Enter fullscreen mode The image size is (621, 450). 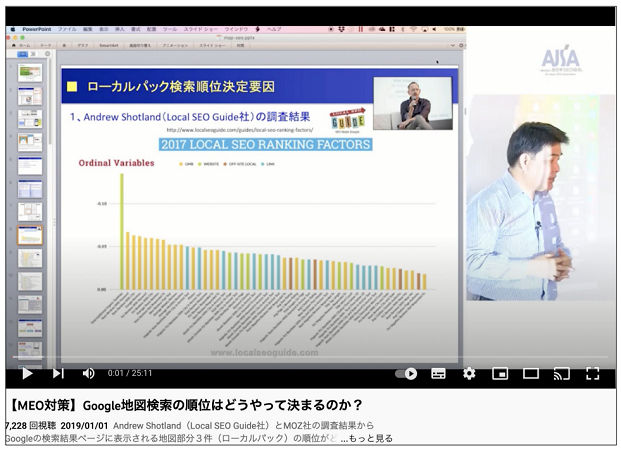point(592,373)
